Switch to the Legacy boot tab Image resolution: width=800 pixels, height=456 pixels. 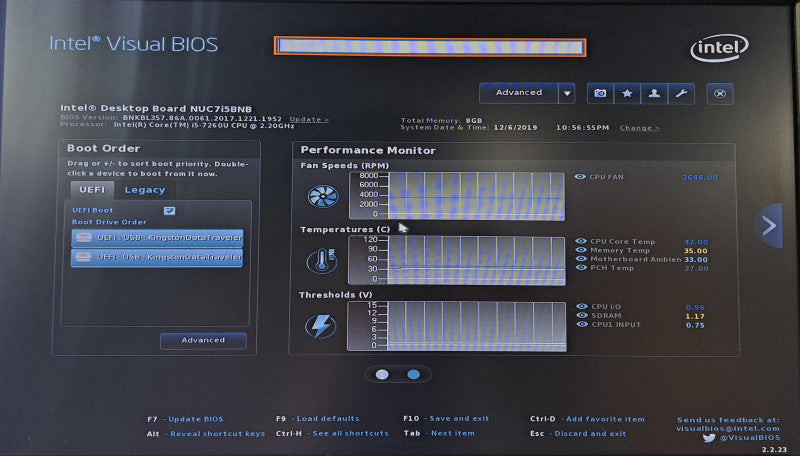145,190
